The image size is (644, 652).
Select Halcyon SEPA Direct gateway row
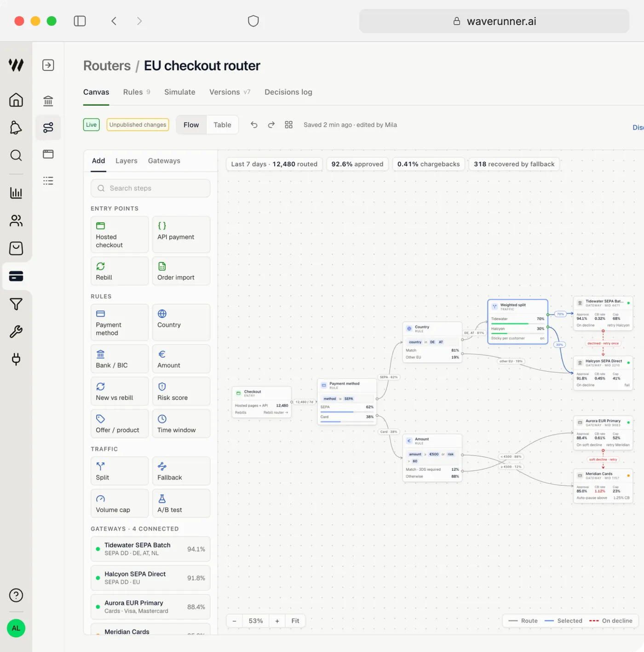(x=150, y=578)
